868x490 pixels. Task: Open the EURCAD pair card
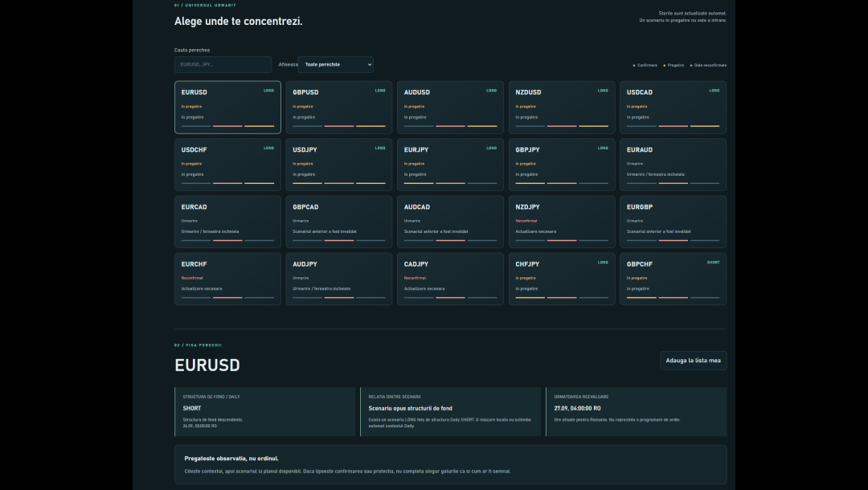click(227, 222)
